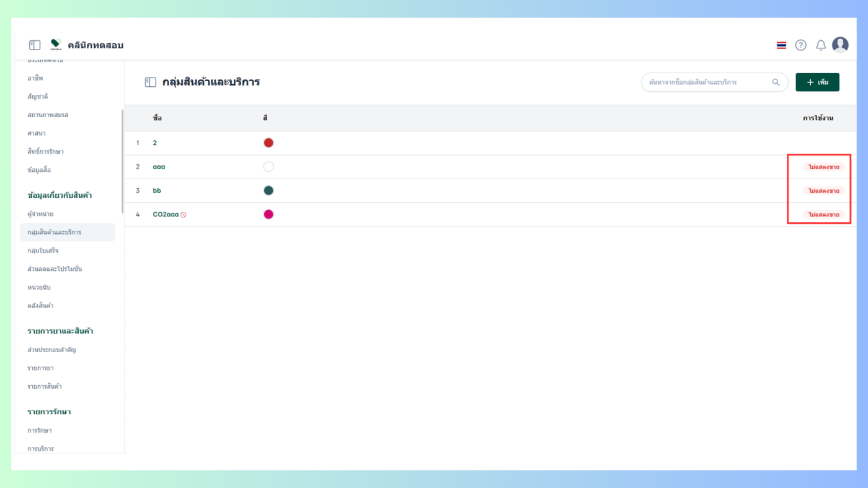Click prohibited icon next to CO2aaa
Image resolution: width=868 pixels, height=488 pixels.
coord(184,215)
